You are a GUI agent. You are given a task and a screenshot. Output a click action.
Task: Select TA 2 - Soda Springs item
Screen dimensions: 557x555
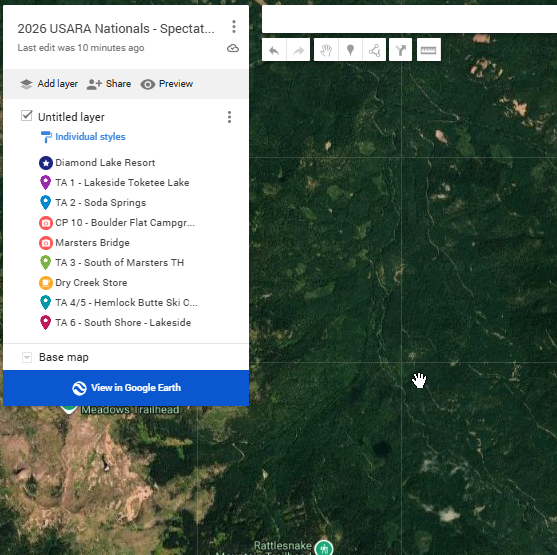tap(101, 203)
